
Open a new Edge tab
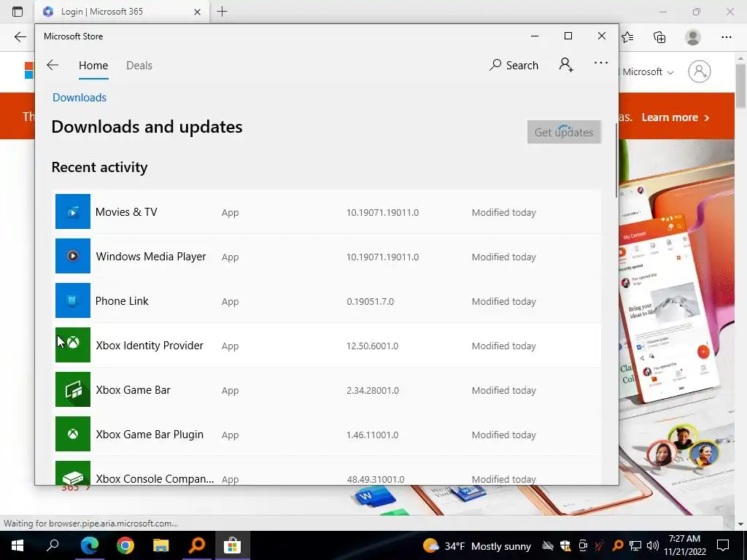[x=222, y=12]
